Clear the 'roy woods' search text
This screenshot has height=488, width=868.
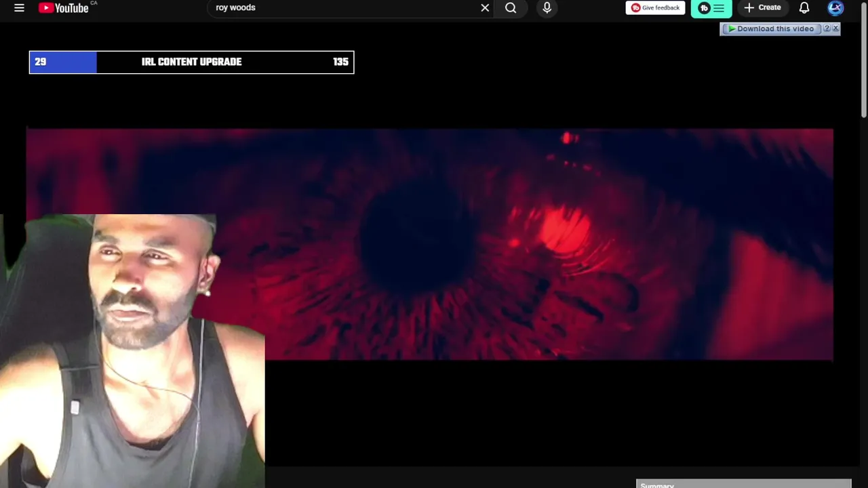pos(485,8)
